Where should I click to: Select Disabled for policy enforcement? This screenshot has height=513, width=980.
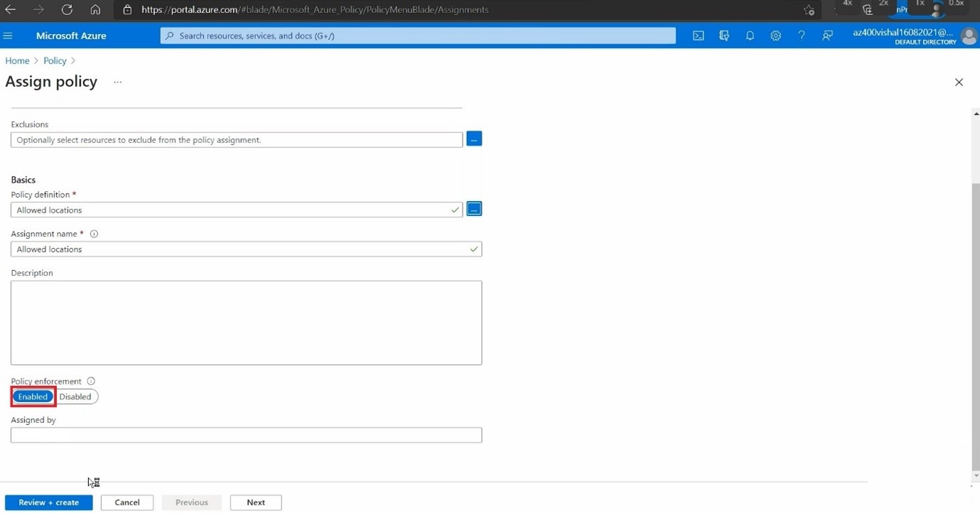[75, 396]
